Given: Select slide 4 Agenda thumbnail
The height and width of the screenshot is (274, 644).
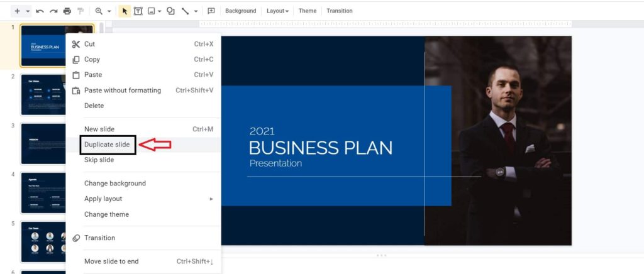Looking at the screenshot, I should coord(43,193).
